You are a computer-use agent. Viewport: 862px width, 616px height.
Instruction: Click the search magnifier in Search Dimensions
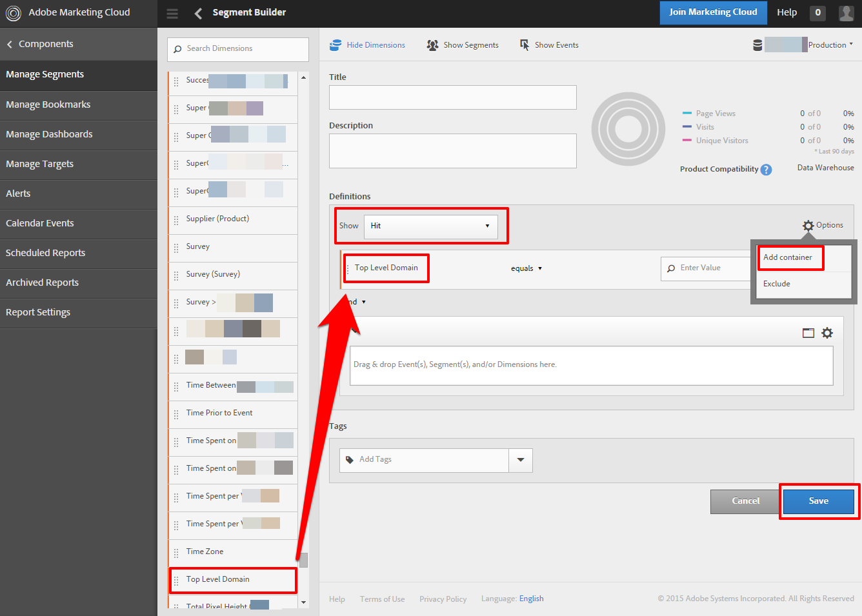point(177,49)
